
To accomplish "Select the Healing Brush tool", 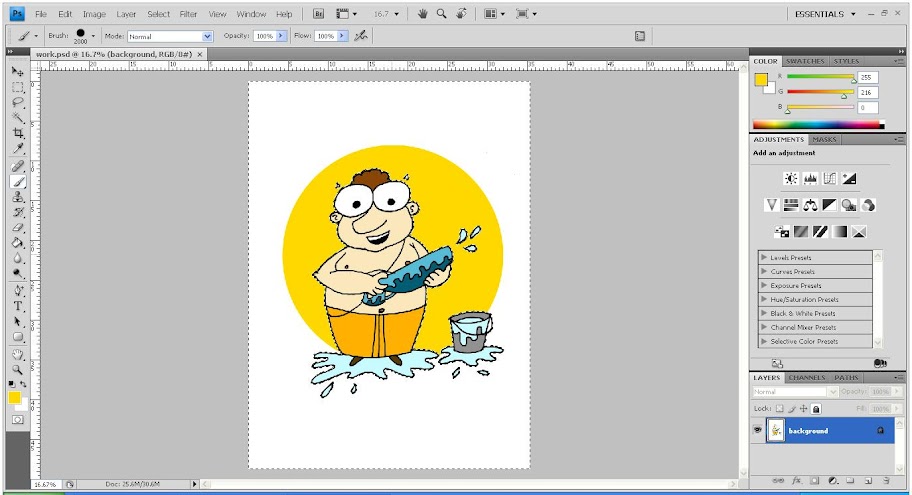I will click(18, 166).
